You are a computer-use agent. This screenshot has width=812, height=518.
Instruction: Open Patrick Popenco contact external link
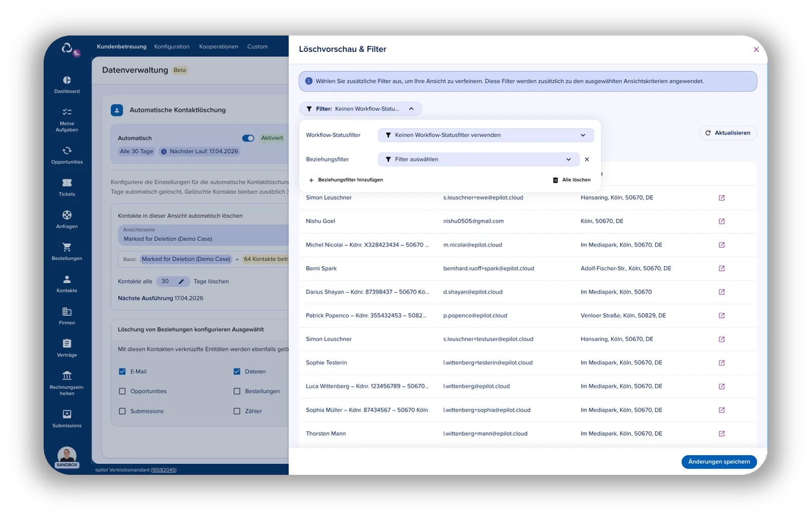(x=722, y=316)
